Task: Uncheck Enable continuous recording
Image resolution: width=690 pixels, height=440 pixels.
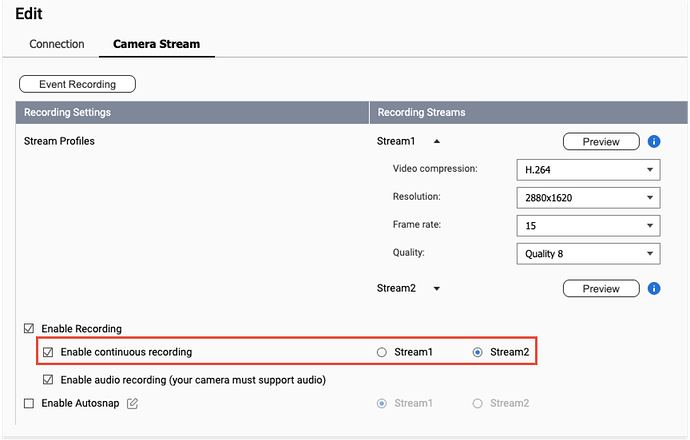Action: pos(48,352)
